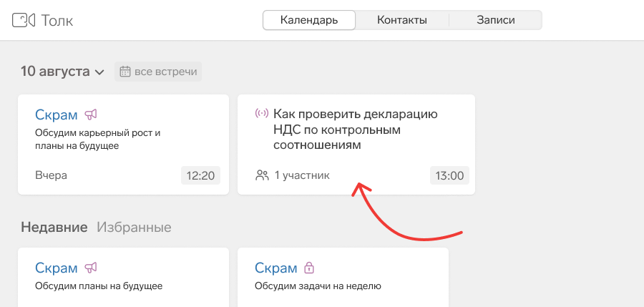This screenshot has width=644, height=307.
Task: Click Обсудим карьерный рост description text
Action: coord(98,140)
